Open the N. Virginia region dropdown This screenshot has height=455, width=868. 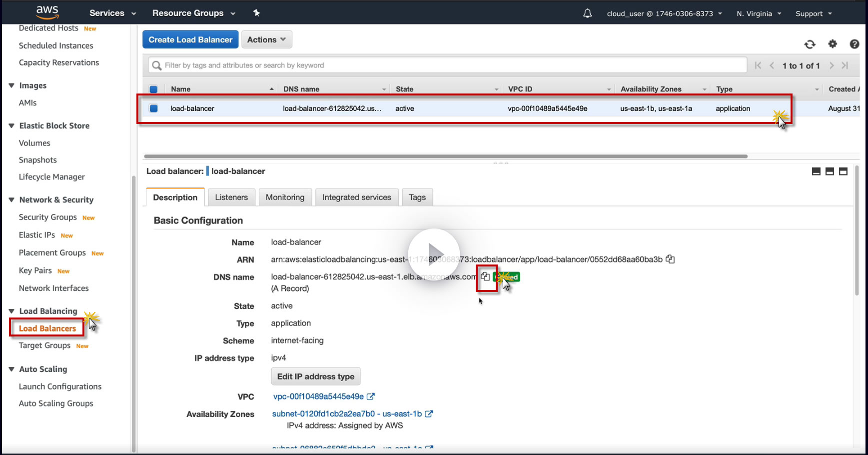coord(759,13)
